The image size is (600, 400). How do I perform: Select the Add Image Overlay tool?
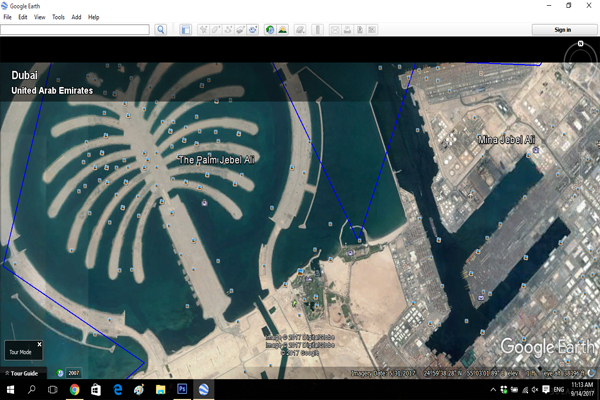tap(240, 29)
